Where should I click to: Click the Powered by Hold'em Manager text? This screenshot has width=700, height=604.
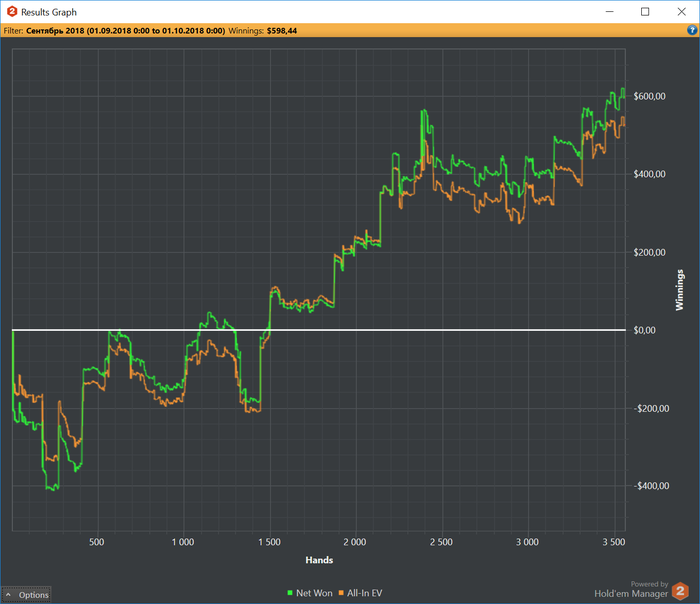click(x=631, y=589)
